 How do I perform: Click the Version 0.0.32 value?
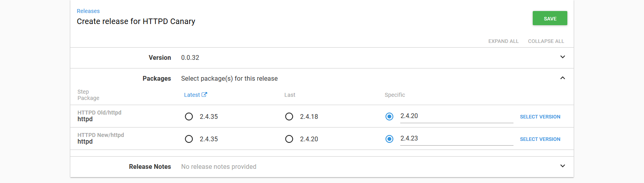tap(190, 58)
